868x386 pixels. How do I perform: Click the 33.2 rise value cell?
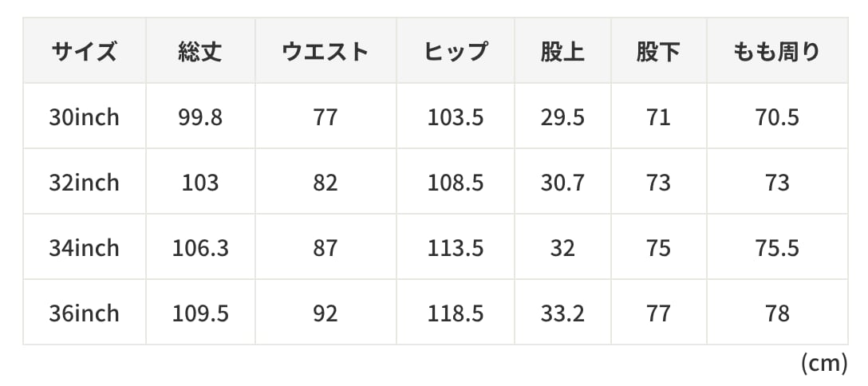coord(562,313)
